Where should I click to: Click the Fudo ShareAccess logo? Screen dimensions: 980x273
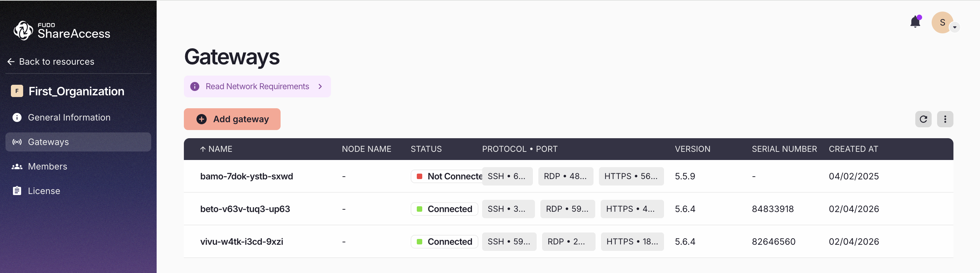[62, 30]
